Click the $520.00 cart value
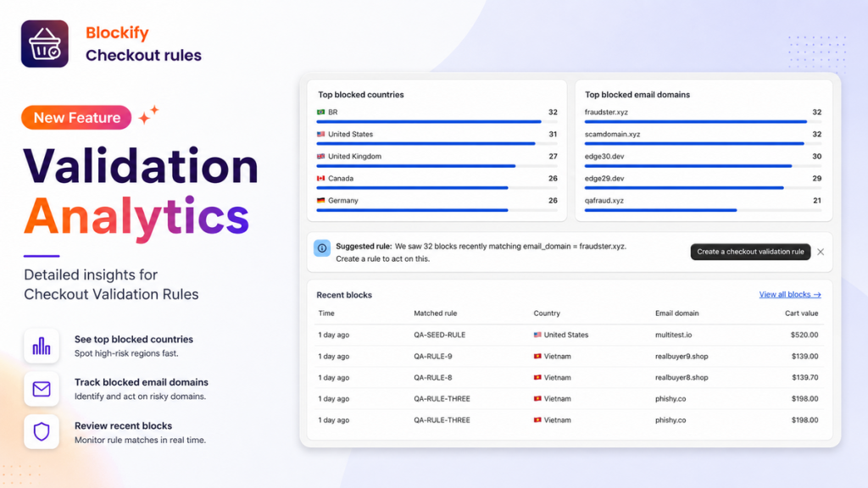This screenshot has width=868, height=488. point(804,335)
